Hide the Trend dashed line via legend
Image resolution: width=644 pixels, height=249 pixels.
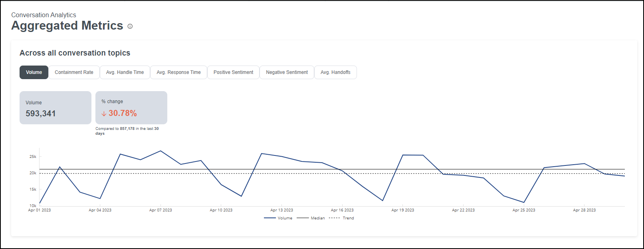tap(342, 218)
